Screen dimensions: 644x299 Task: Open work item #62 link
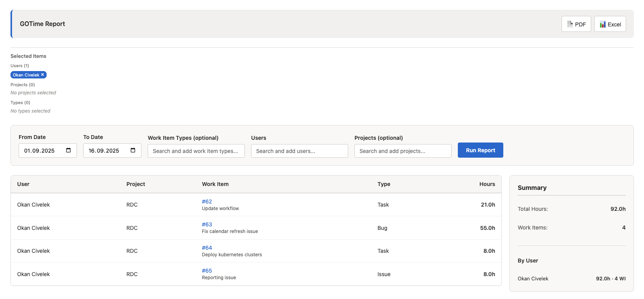(207, 202)
